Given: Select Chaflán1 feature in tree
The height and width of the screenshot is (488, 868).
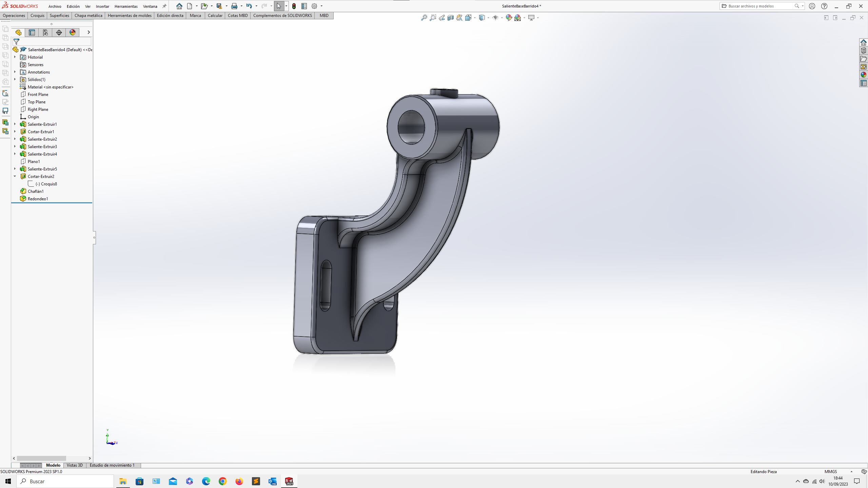Looking at the screenshot, I should pos(36,191).
